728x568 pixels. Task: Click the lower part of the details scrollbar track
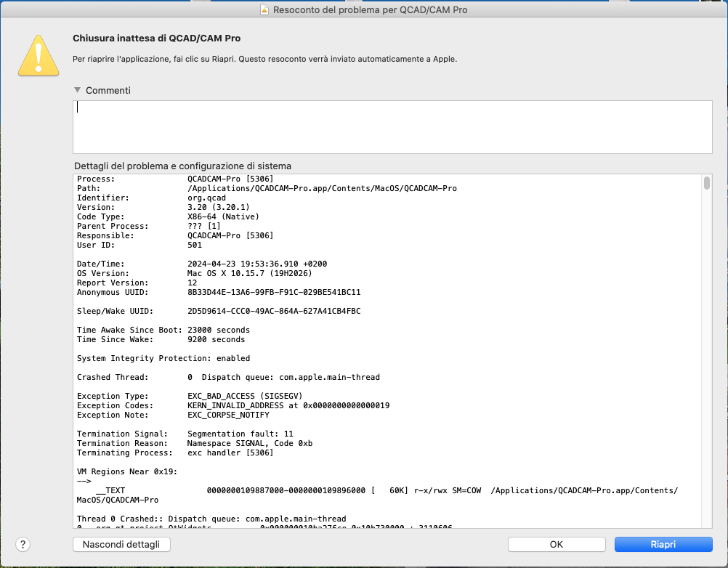coord(706,436)
